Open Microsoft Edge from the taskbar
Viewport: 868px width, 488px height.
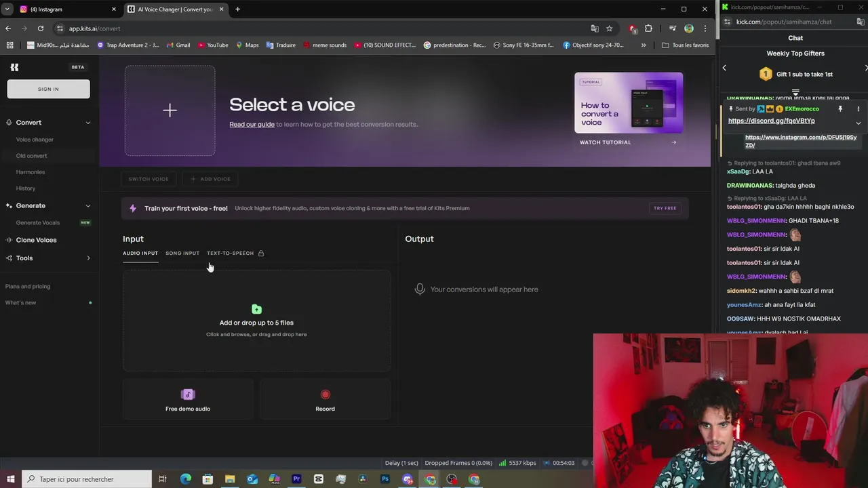[x=185, y=479]
